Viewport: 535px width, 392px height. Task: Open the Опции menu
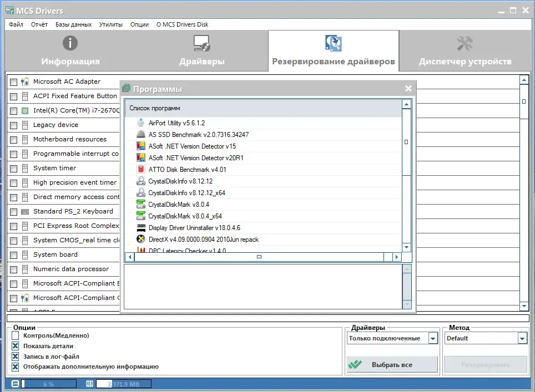(139, 24)
